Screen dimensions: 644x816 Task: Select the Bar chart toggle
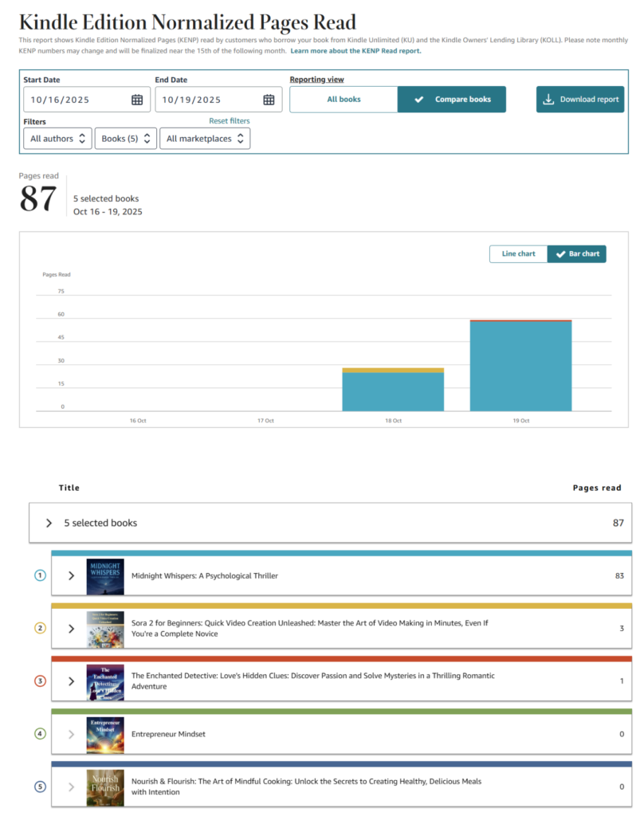[x=577, y=254]
